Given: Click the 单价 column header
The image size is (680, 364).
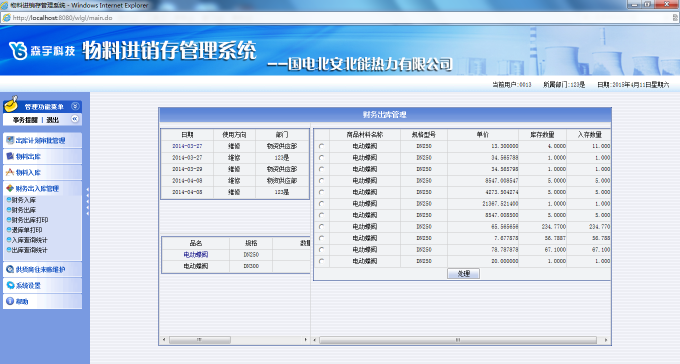Looking at the screenshot, I should (483, 135).
